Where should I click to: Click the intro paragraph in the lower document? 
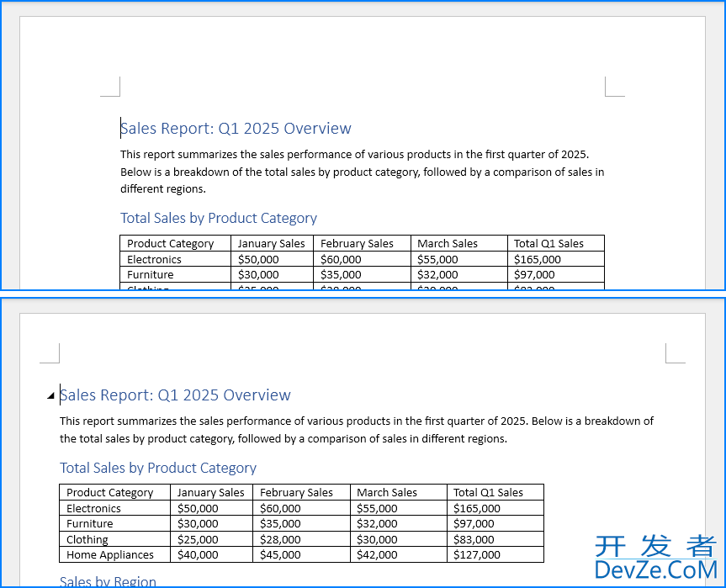[357, 430]
